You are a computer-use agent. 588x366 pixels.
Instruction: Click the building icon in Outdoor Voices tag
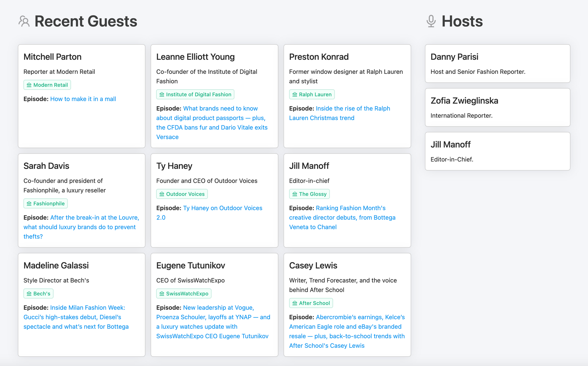(x=162, y=194)
